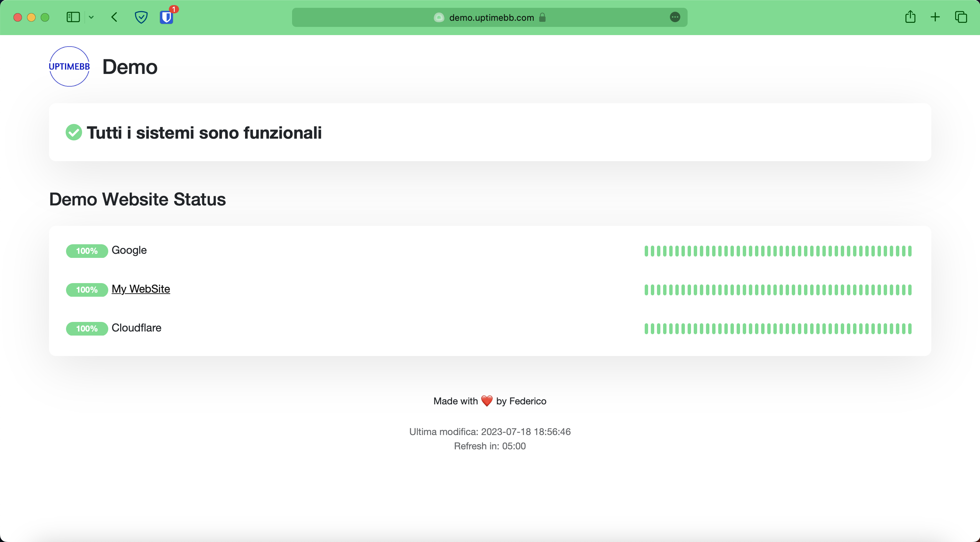Screen dimensions: 980x542
Task: Click the UptimeBB circular logo
Action: [69, 67]
